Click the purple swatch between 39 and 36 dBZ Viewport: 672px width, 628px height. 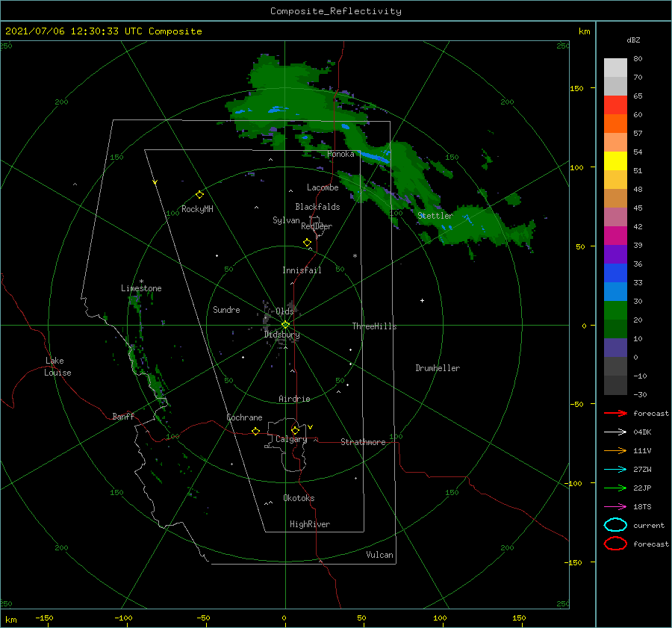[x=615, y=255]
